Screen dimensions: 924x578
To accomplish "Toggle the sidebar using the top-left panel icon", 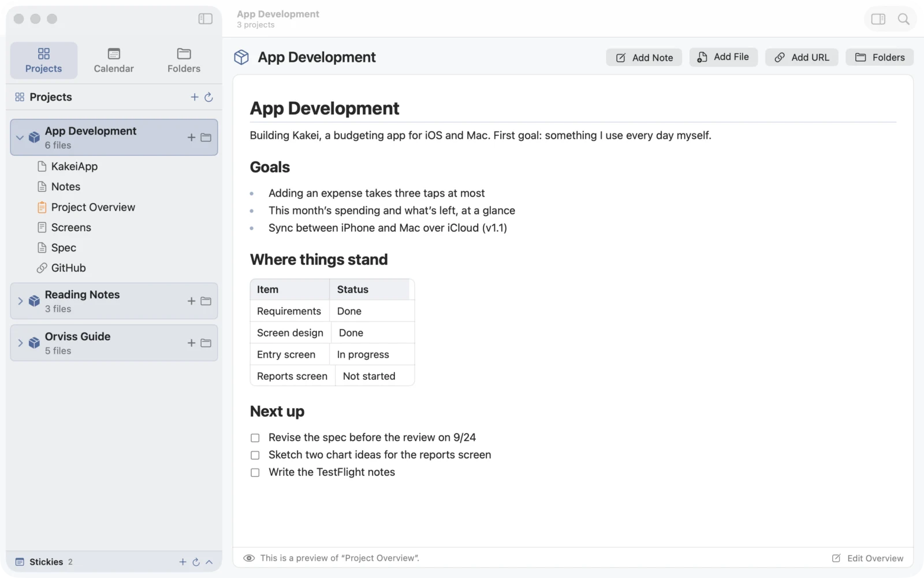I will (x=205, y=19).
